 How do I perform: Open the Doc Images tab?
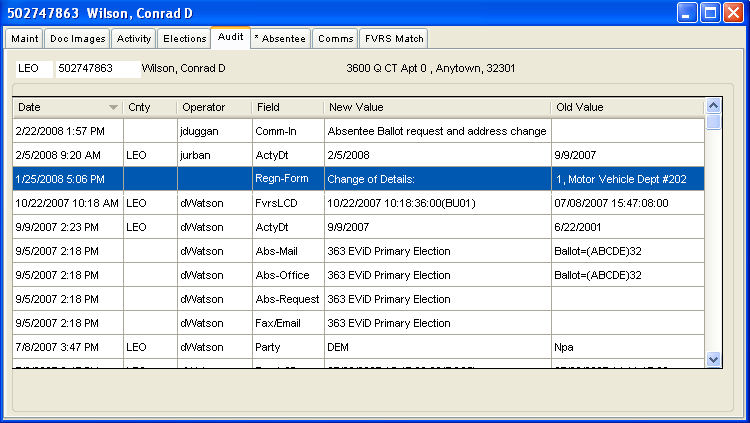click(x=76, y=39)
